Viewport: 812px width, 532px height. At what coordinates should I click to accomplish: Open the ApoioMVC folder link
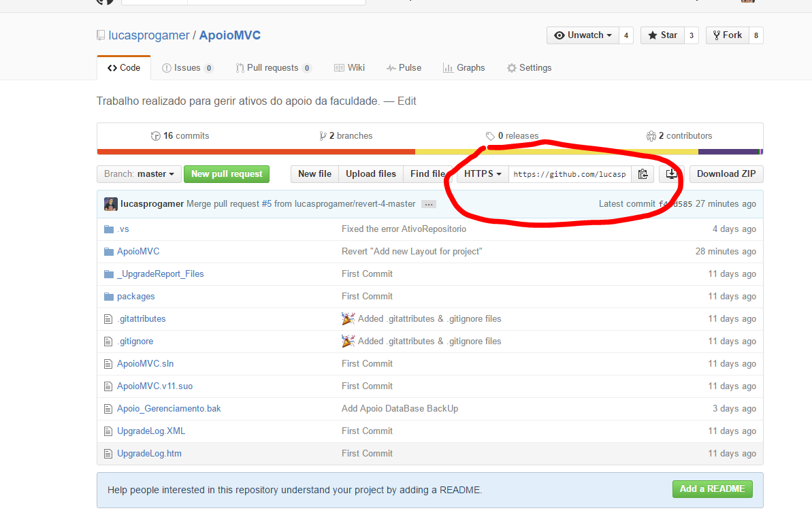pos(138,252)
